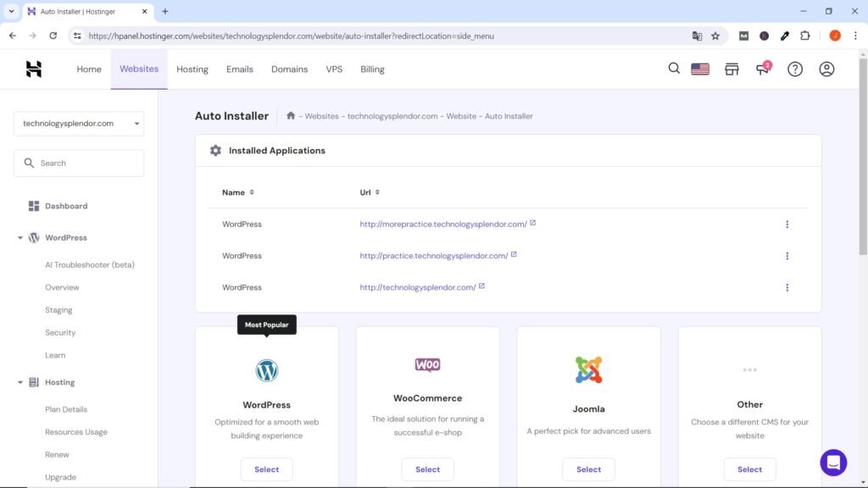Sort applications by Url column
868x488 pixels.
pyautogui.click(x=370, y=192)
